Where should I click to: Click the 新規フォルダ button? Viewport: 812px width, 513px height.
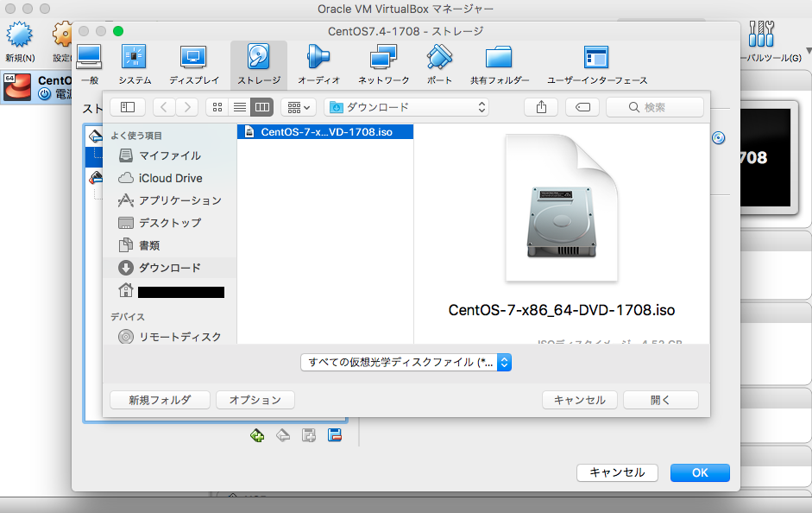pos(159,400)
